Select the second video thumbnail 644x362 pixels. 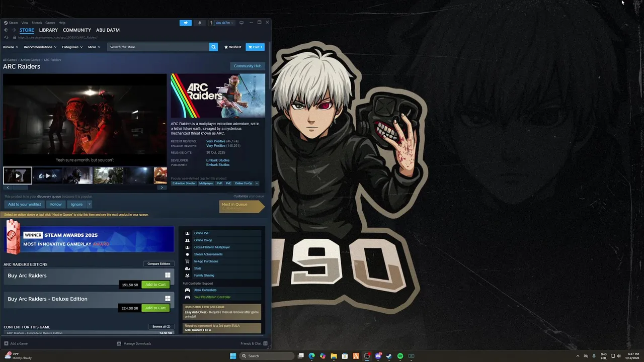coord(48,175)
